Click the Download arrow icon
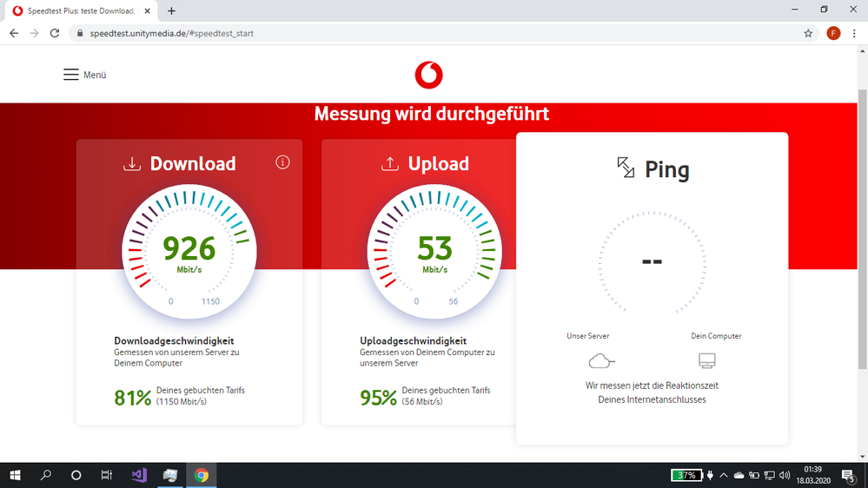The image size is (868, 488). click(x=132, y=164)
